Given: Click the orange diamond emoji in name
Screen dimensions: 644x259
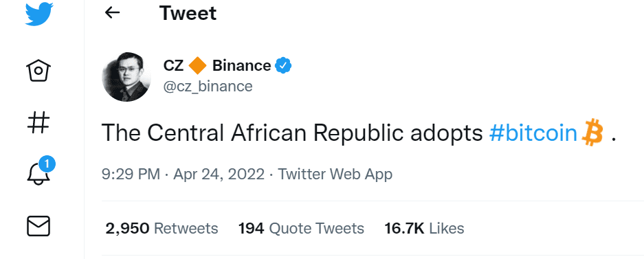Looking at the screenshot, I should pyautogui.click(x=197, y=66).
